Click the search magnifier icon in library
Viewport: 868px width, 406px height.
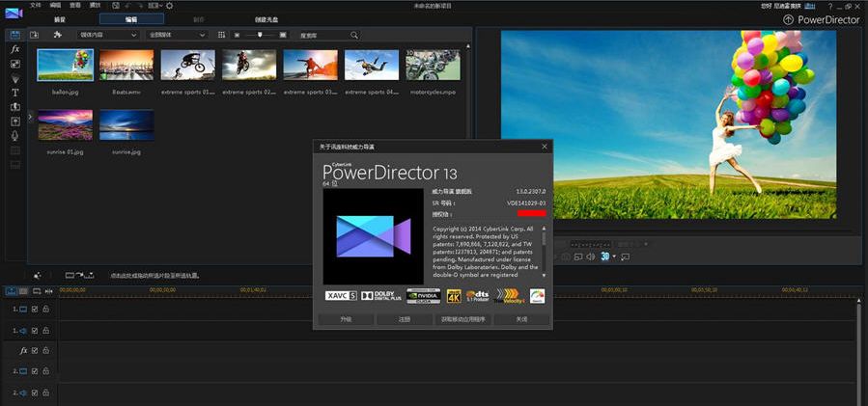[354, 35]
